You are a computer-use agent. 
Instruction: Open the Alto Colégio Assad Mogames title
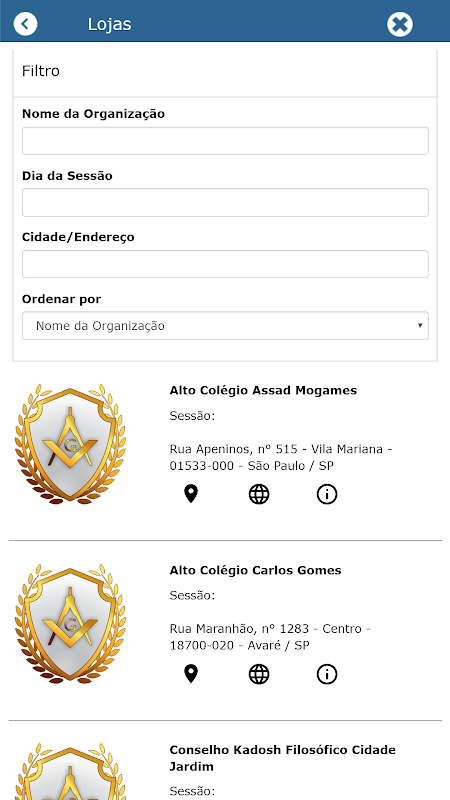point(263,390)
